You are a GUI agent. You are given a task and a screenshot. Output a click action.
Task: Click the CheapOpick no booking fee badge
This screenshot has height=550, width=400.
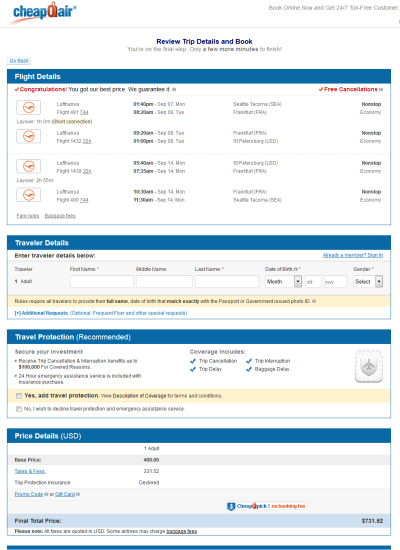267,506
